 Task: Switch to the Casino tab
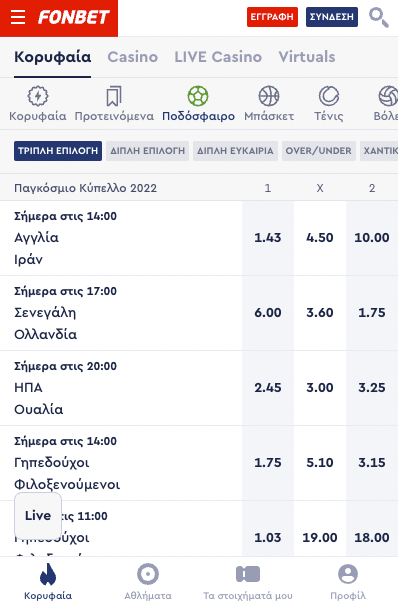(133, 57)
